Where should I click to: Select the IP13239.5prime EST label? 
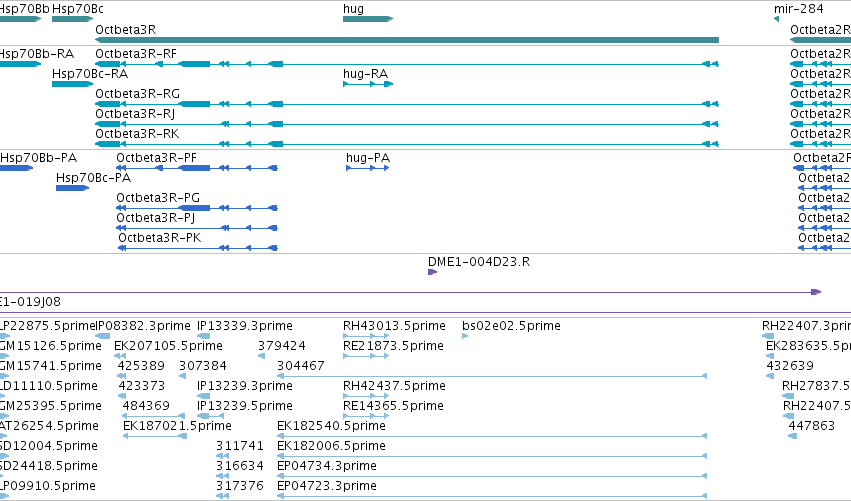point(244,406)
